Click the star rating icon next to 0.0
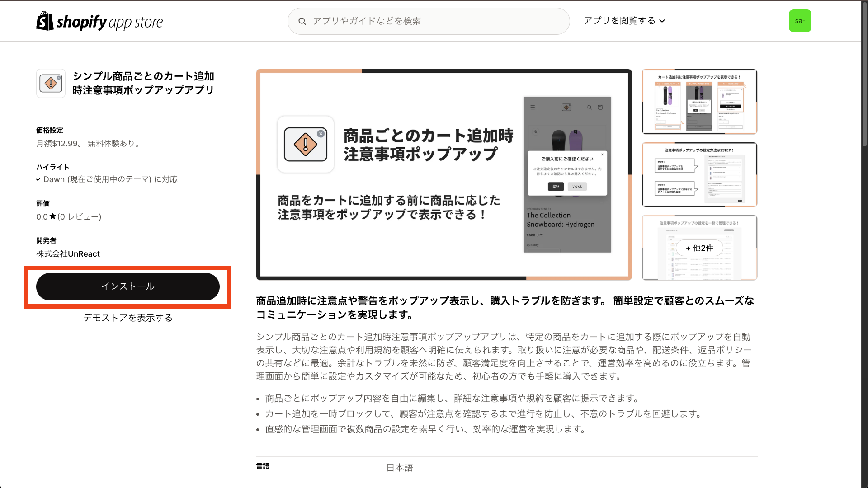The width and height of the screenshot is (868, 488). click(52, 216)
